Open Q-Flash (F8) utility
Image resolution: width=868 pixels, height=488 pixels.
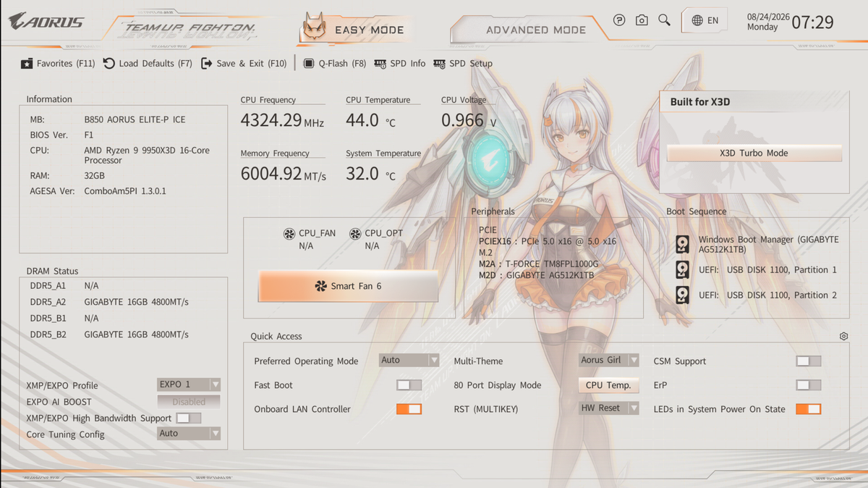(x=335, y=64)
